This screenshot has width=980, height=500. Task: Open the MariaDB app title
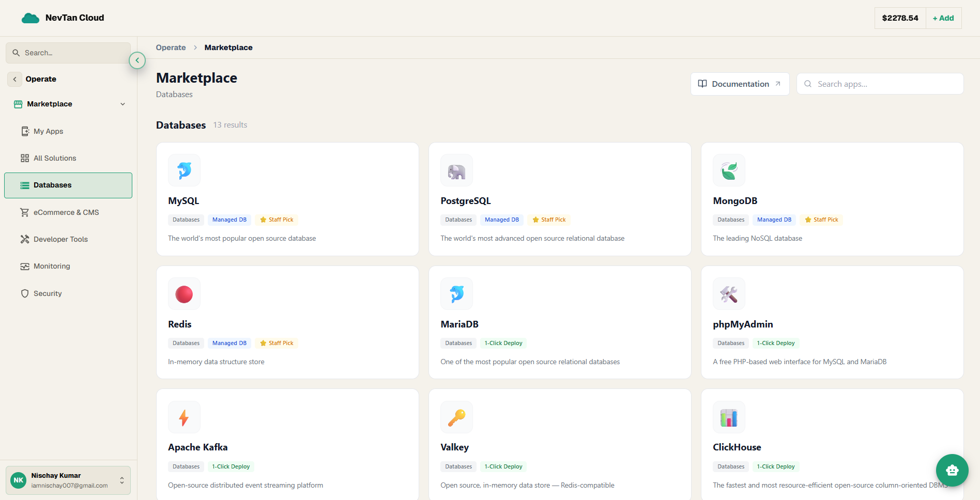tap(460, 324)
